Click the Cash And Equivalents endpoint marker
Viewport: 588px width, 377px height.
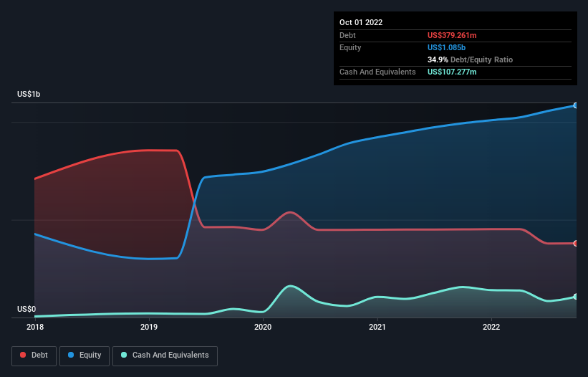pyautogui.click(x=576, y=297)
